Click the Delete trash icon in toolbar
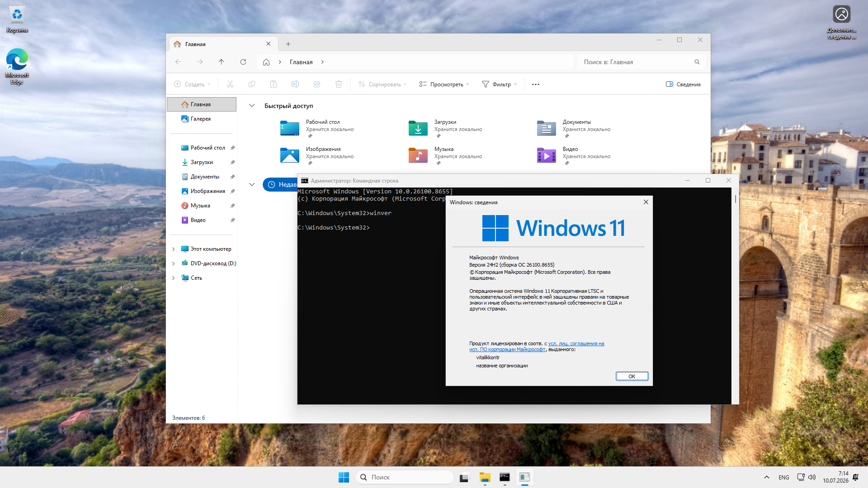 point(339,84)
